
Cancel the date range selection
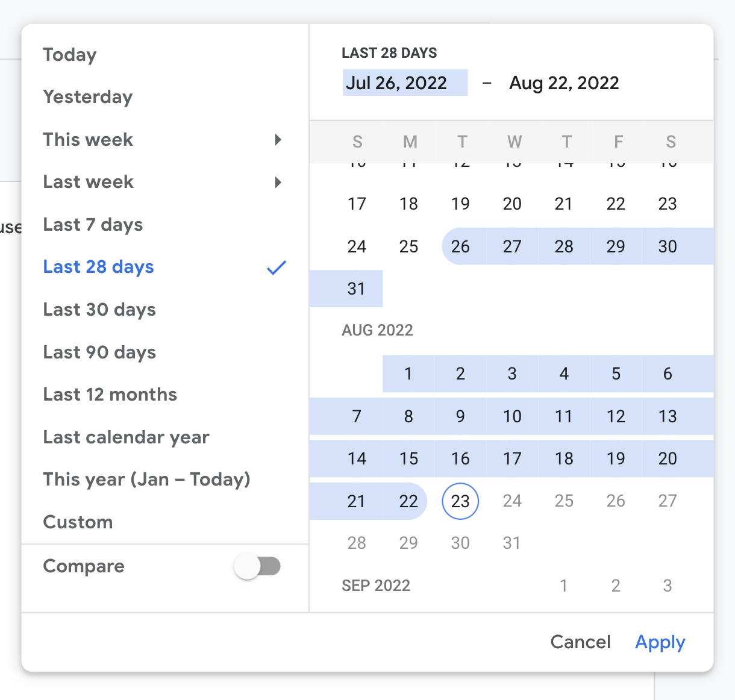click(x=580, y=642)
